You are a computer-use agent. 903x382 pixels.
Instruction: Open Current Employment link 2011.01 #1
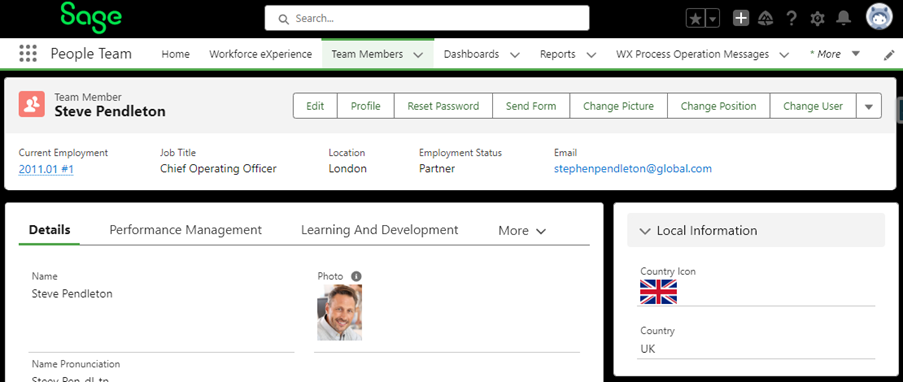click(46, 169)
